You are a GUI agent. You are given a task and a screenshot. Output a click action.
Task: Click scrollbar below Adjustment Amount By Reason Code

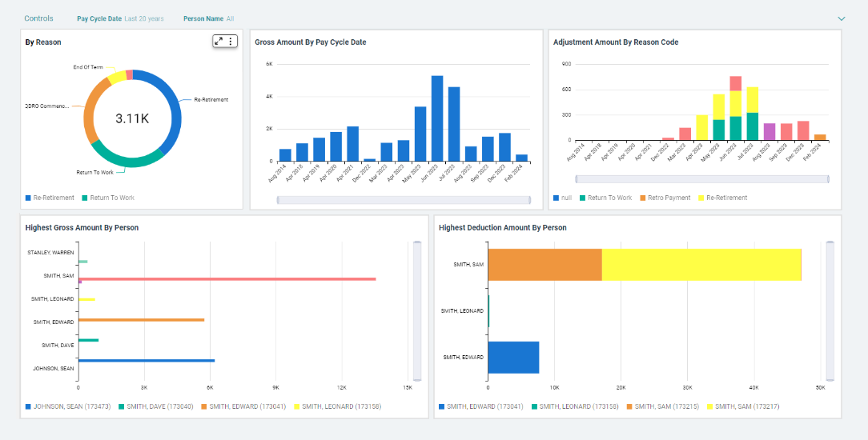tap(701, 179)
